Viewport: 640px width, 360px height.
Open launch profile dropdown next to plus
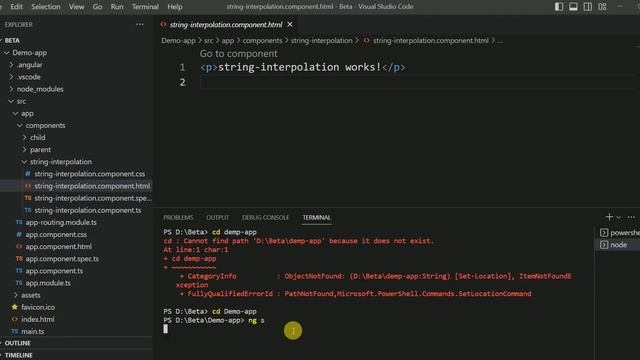click(x=618, y=218)
